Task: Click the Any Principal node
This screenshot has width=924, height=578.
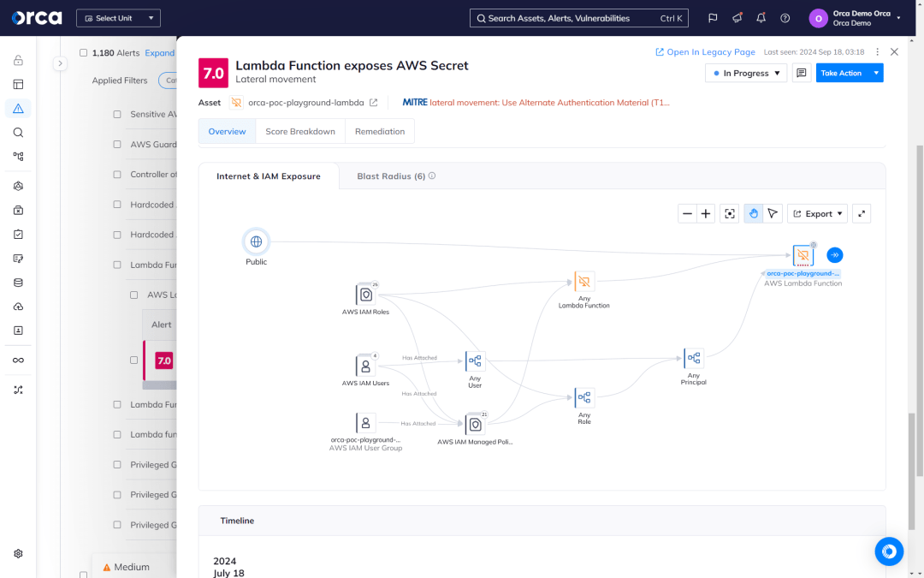Action: point(694,358)
